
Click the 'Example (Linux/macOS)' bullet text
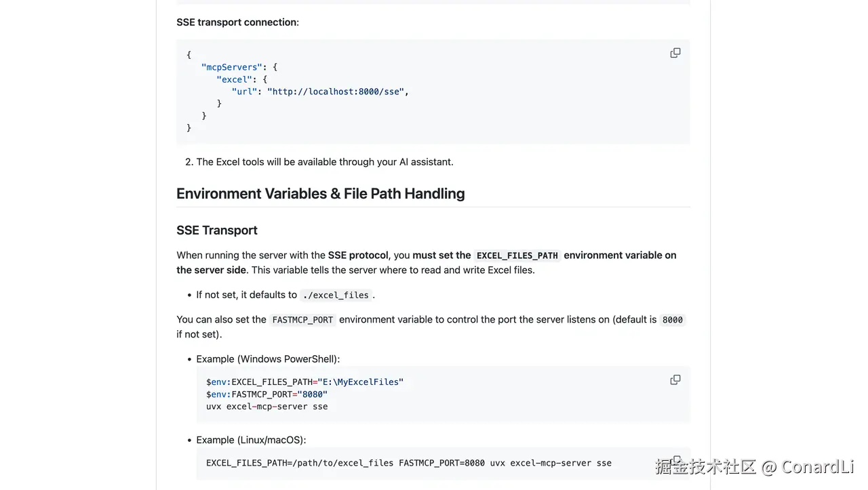251,440
